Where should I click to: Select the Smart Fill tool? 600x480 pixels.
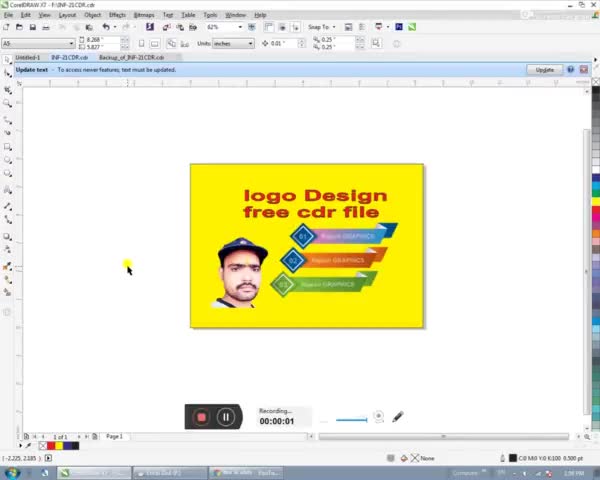click(7, 292)
